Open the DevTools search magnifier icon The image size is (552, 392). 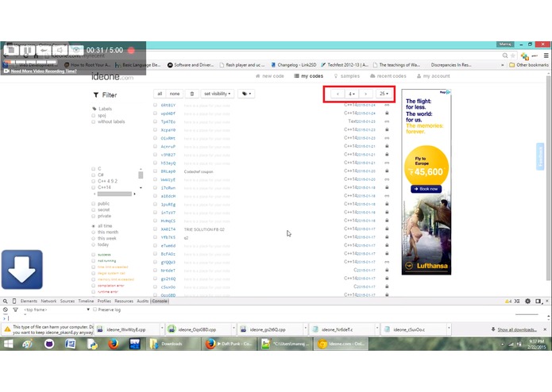(x=6, y=302)
